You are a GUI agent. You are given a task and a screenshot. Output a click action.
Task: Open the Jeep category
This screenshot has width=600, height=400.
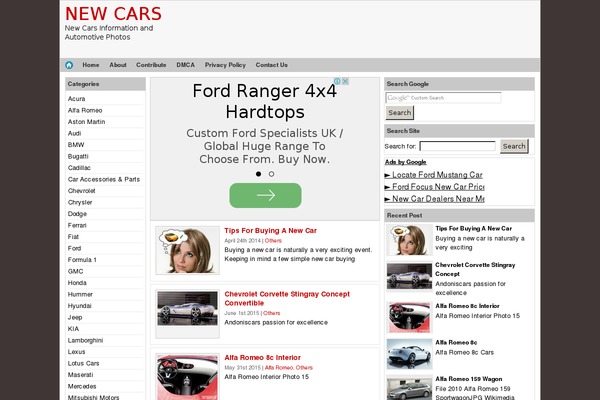tap(75, 317)
